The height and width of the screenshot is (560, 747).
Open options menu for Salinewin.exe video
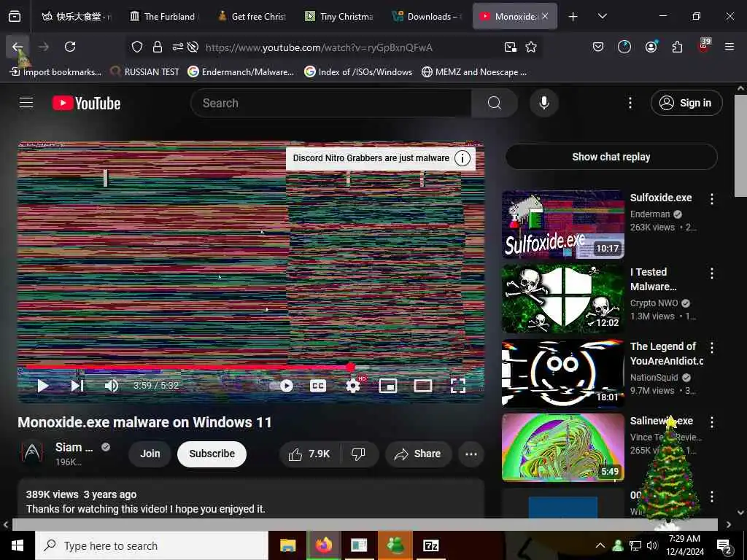(712, 422)
